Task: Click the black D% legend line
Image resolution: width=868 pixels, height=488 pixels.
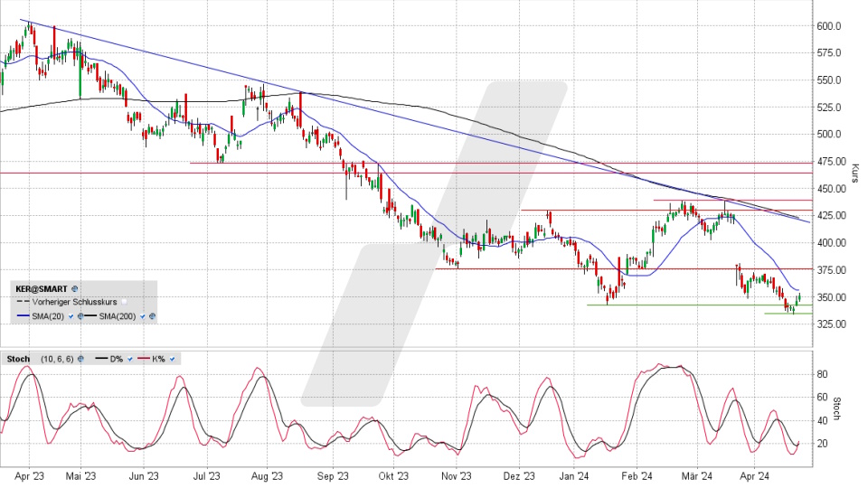Action: point(101,359)
